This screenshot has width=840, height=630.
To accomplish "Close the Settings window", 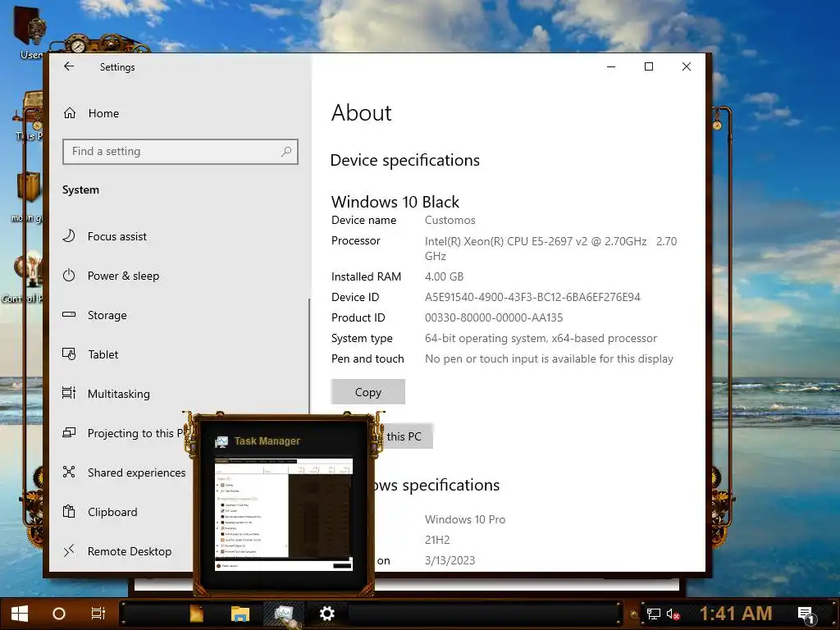I will point(687,66).
